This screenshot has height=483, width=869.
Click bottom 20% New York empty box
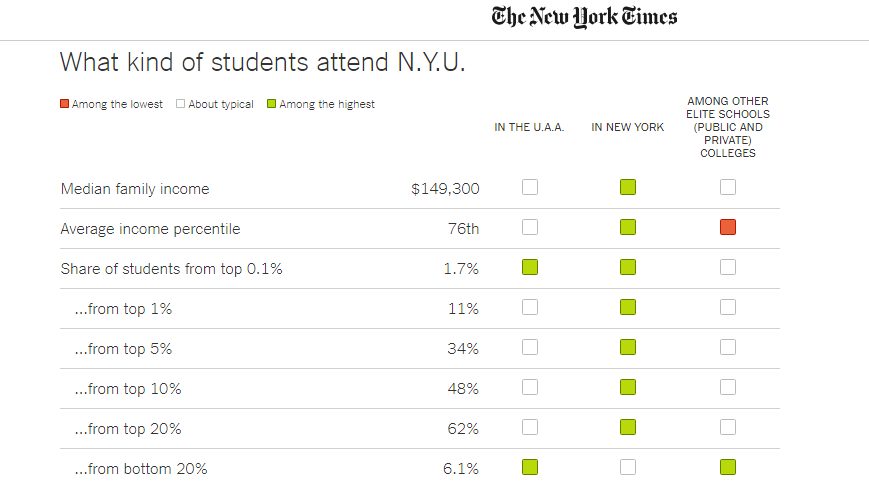click(x=628, y=467)
